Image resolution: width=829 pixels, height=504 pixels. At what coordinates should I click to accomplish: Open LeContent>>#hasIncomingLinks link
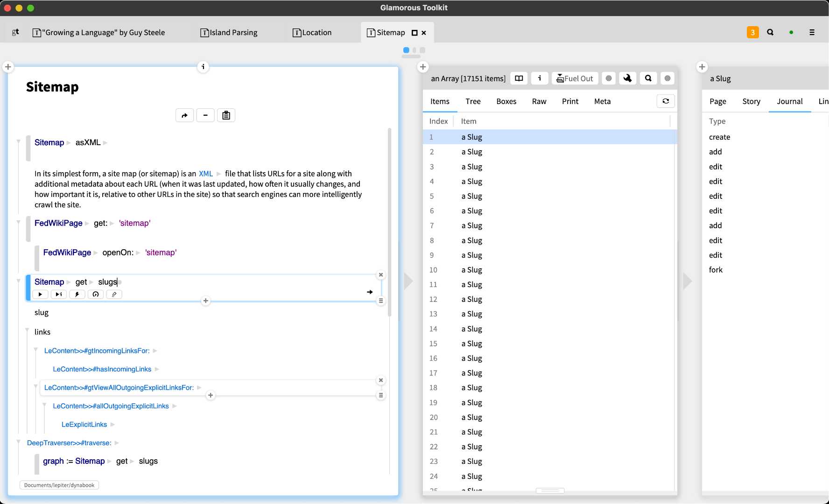102,369
